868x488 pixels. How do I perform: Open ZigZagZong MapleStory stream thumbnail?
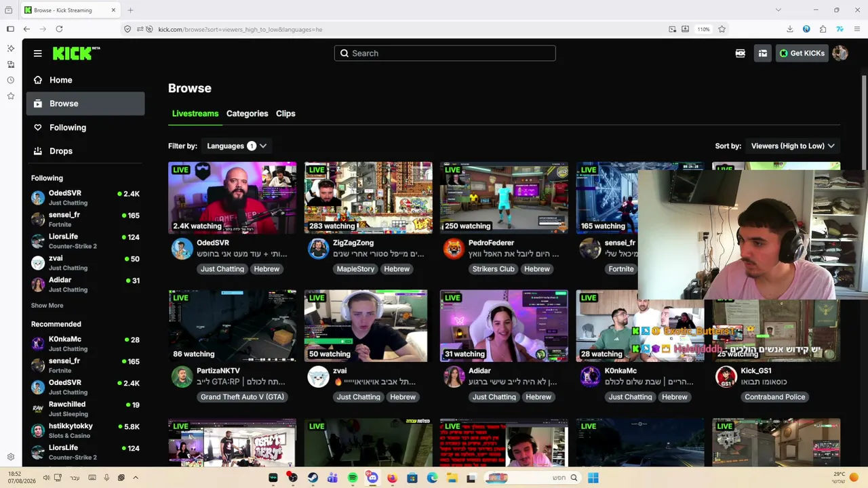[368, 198]
